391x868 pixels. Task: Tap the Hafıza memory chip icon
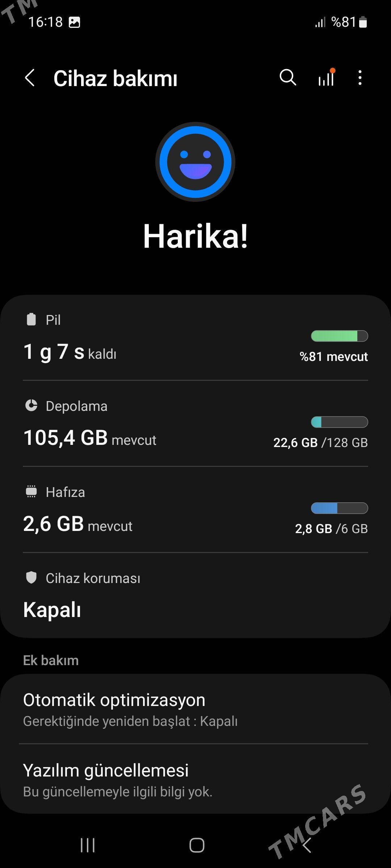pyautogui.click(x=31, y=492)
